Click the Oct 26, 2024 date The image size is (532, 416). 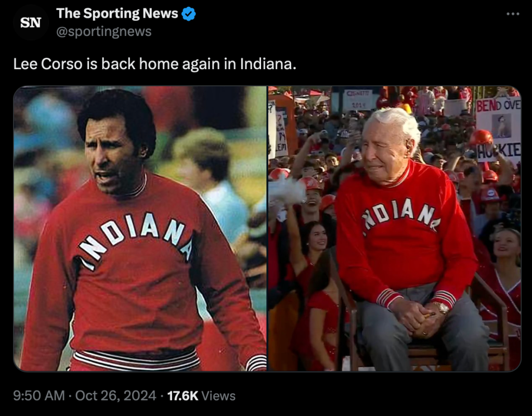click(x=115, y=396)
